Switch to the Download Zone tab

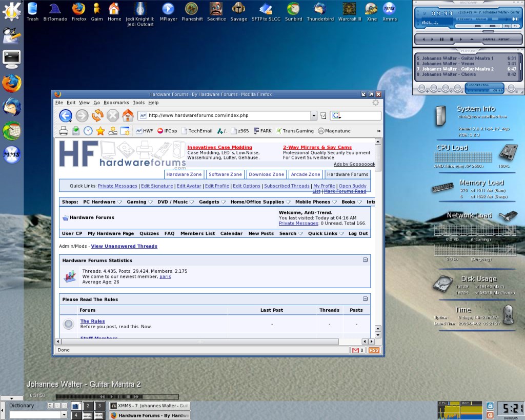click(x=267, y=174)
